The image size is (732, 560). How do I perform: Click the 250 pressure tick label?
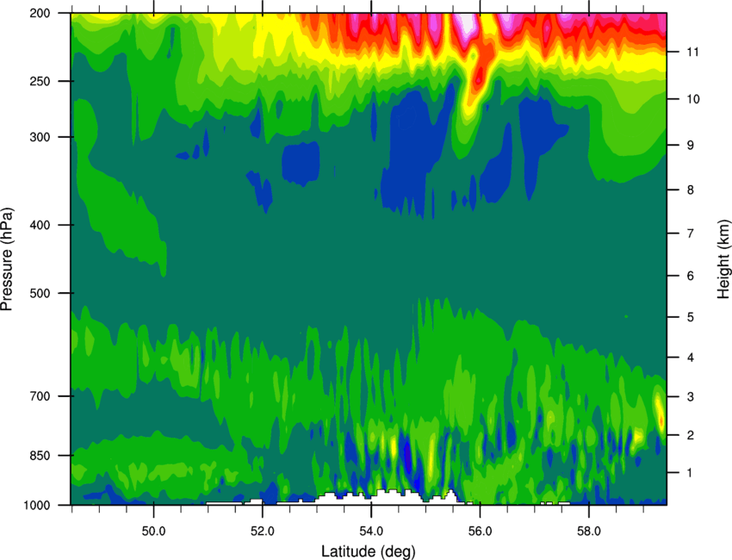pyautogui.click(x=40, y=81)
